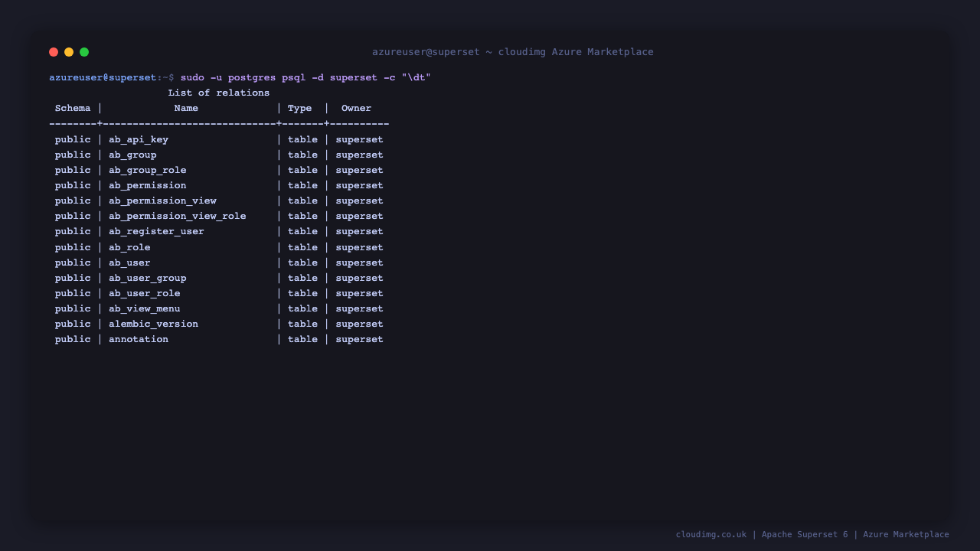Select the table name 'ab_permission'

coord(148,185)
